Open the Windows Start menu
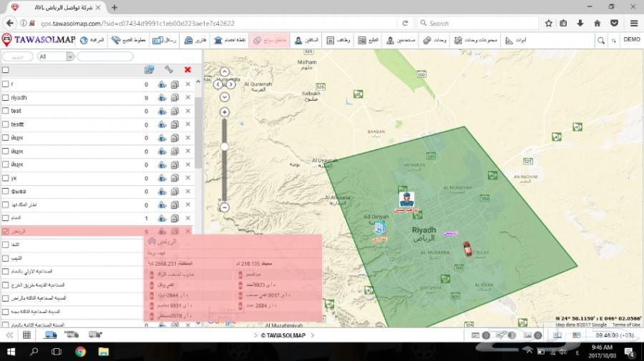The height and width of the screenshot is (361, 644). coord(11,352)
